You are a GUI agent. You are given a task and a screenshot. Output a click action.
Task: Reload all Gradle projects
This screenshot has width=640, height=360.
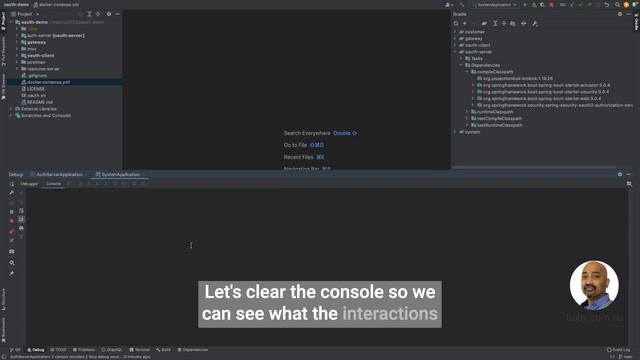(x=456, y=24)
